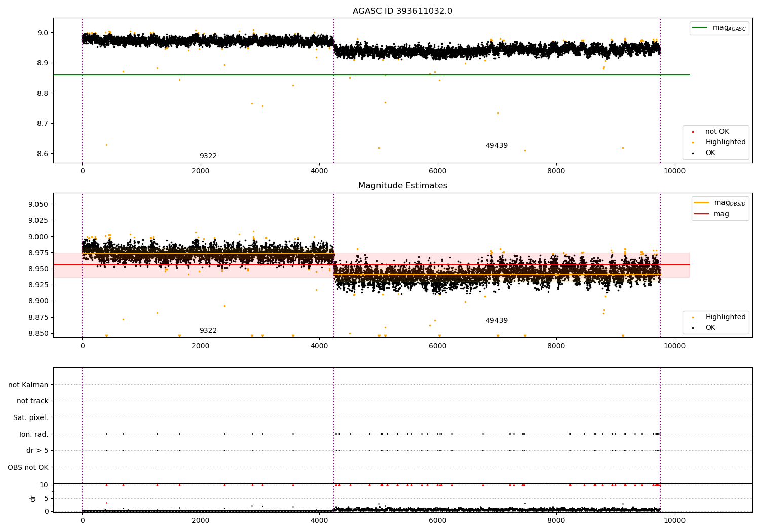Viewport: 760px width, 532px height.
Task: Click y-axis tick 8.950 in middle plot
Action: [38, 269]
